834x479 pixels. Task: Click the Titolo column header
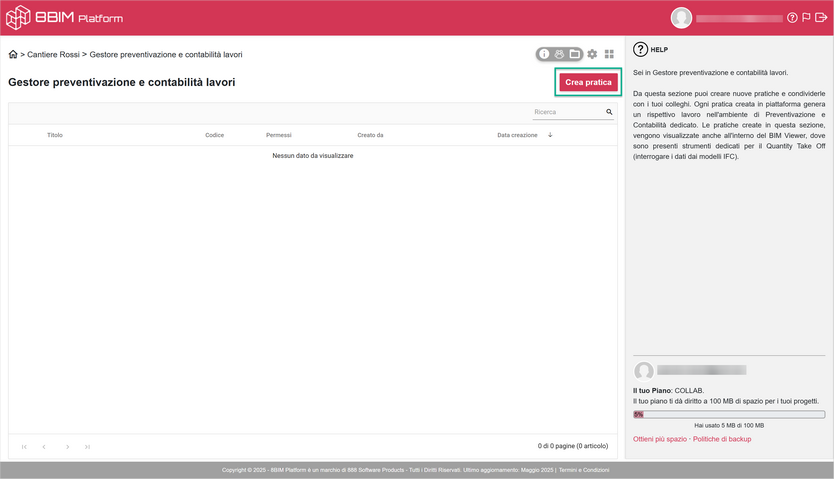(x=55, y=134)
